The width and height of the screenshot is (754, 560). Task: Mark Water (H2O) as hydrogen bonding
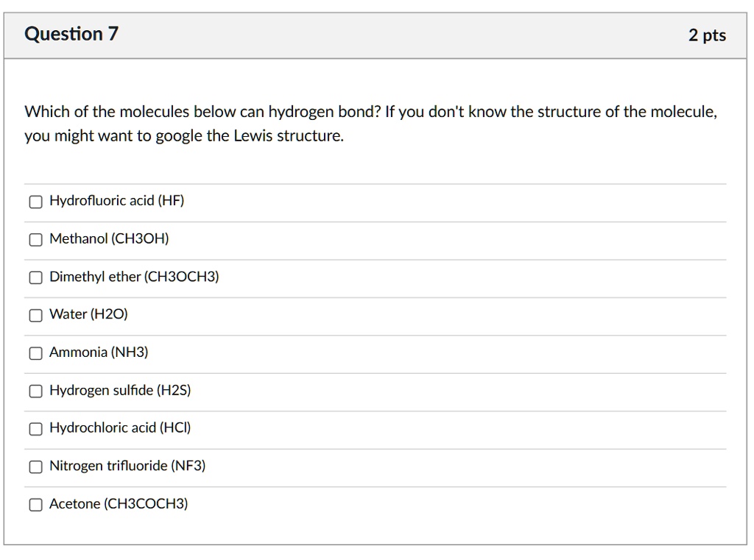coord(35,315)
